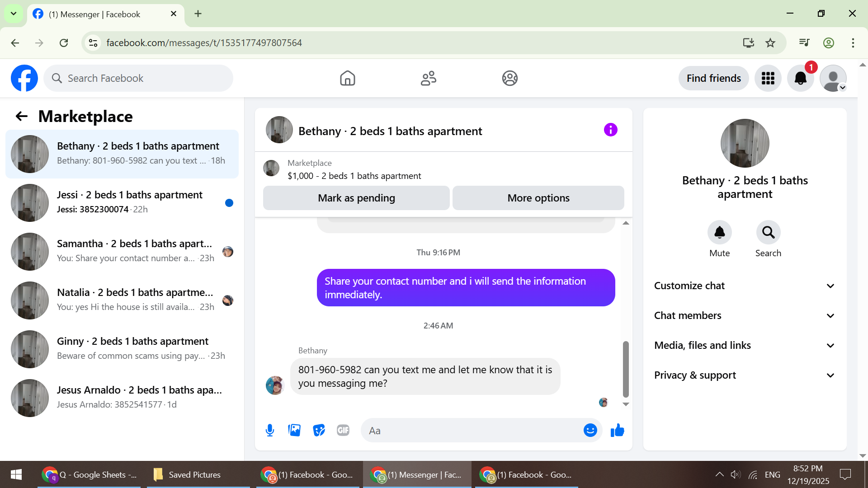The width and height of the screenshot is (868, 488).
Task: Click the More options button
Action: tap(538, 198)
